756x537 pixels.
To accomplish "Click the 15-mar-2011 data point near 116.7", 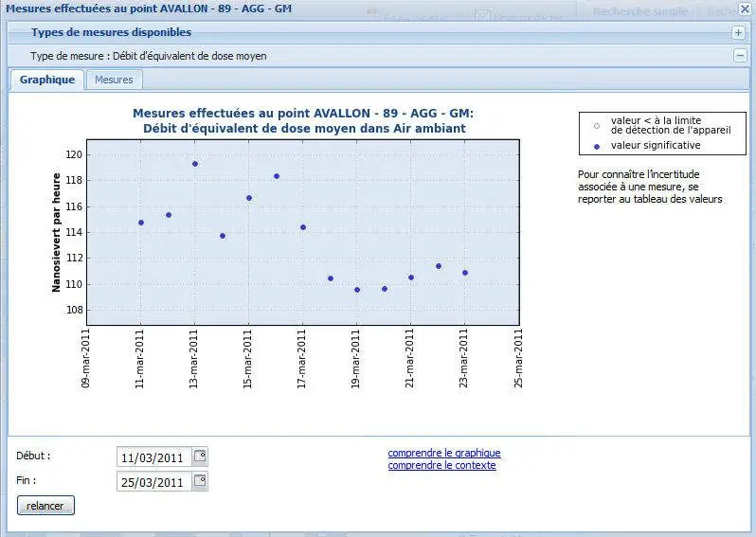I will point(249,198).
